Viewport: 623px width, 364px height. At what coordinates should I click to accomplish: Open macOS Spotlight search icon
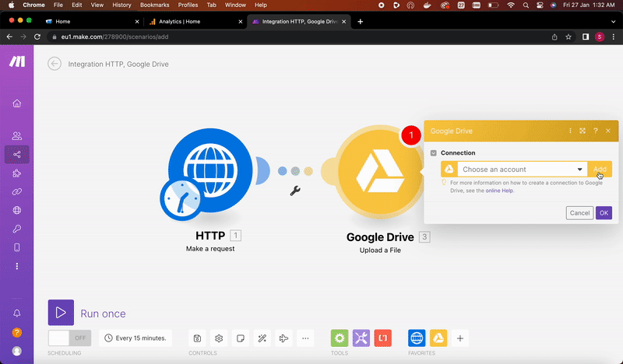[x=526, y=5]
